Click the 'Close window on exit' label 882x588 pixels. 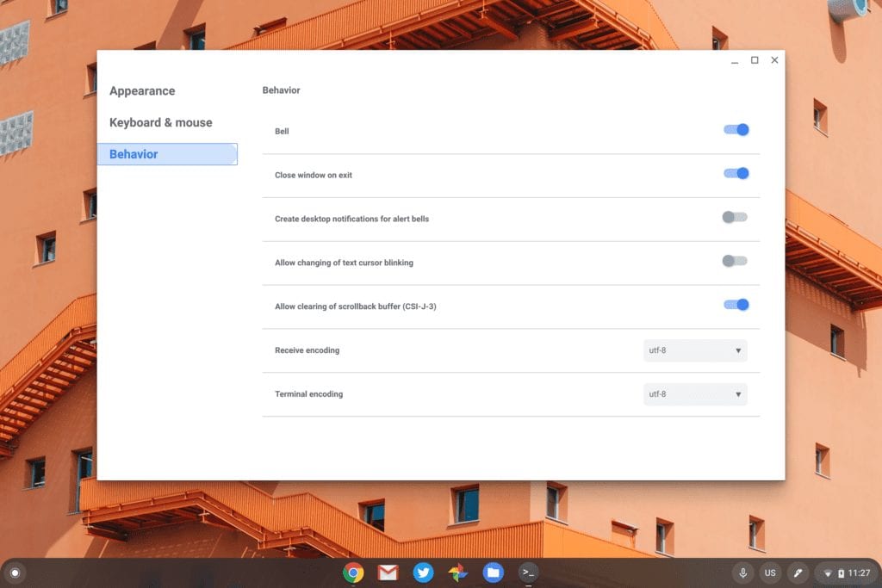click(x=314, y=175)
